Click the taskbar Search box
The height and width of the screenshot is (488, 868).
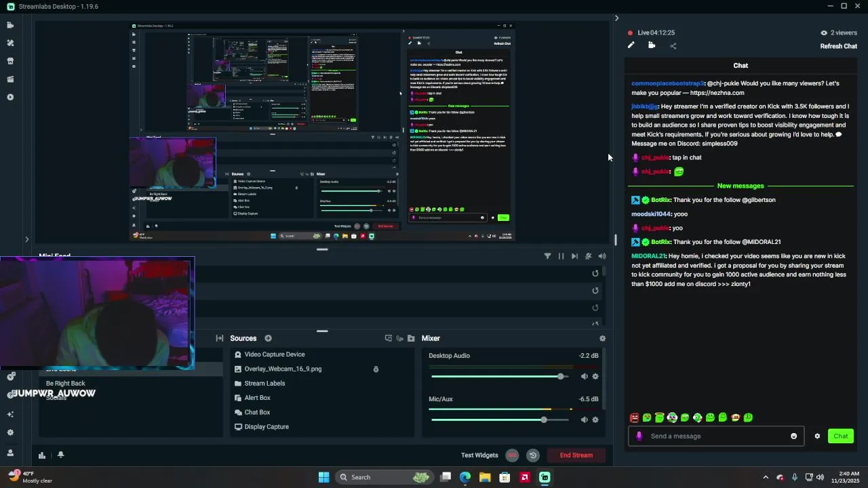384,477
